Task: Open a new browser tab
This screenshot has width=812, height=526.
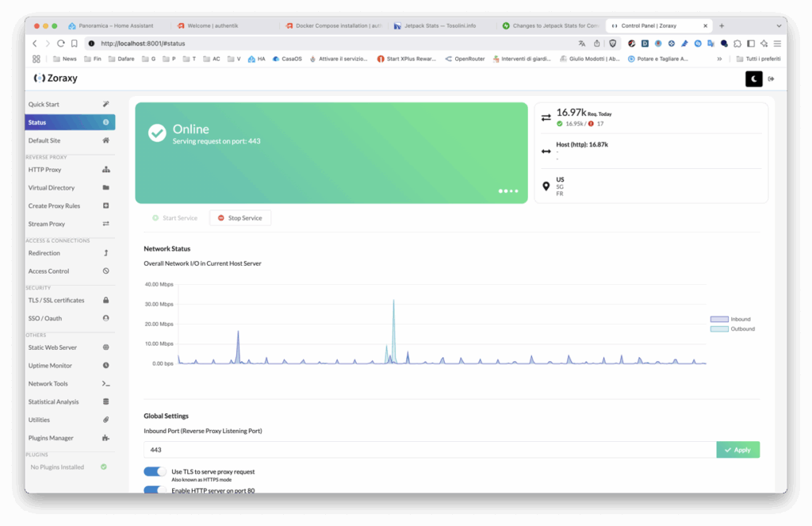Action: [722, 25]
